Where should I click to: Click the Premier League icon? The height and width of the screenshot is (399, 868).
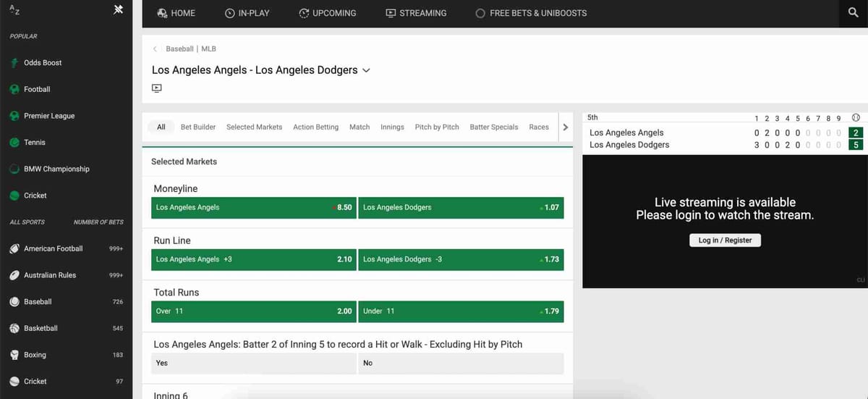(x=14, y=116)
